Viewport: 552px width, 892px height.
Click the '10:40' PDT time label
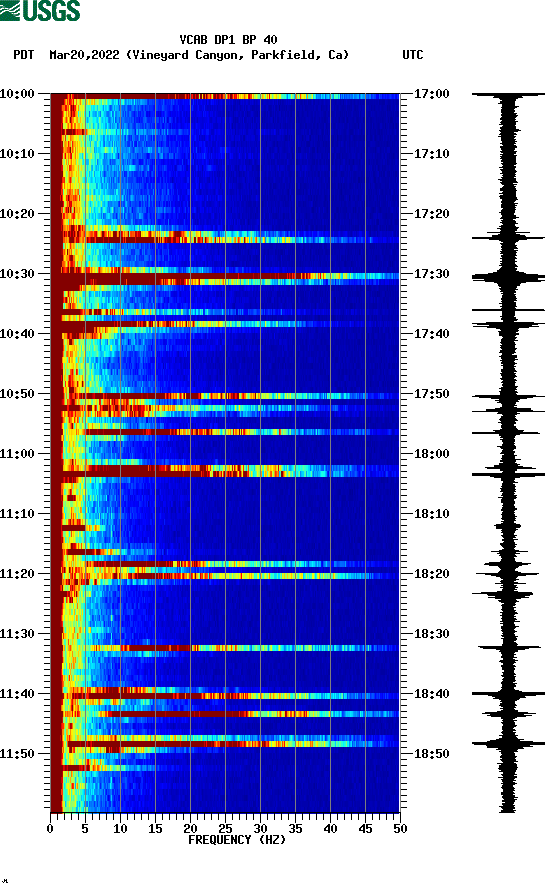17,333
